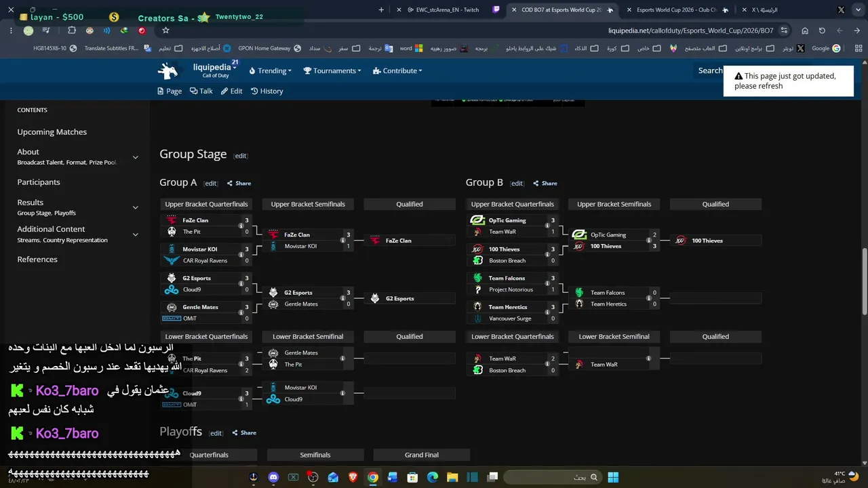Click the Search field in Liquipedia header
Screen dimensions: 868x488
[709, 70]
